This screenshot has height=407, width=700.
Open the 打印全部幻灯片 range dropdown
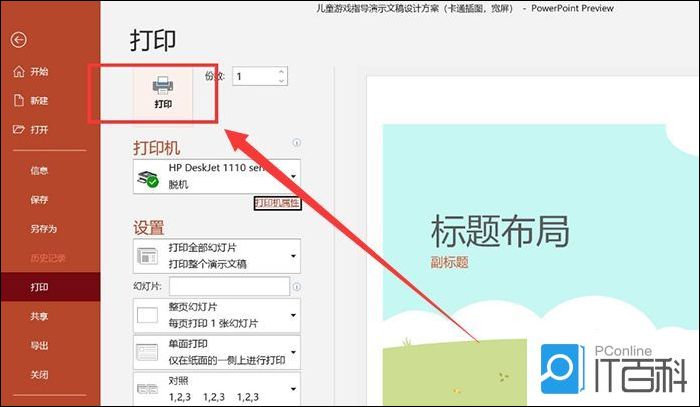tap(217, 256)
